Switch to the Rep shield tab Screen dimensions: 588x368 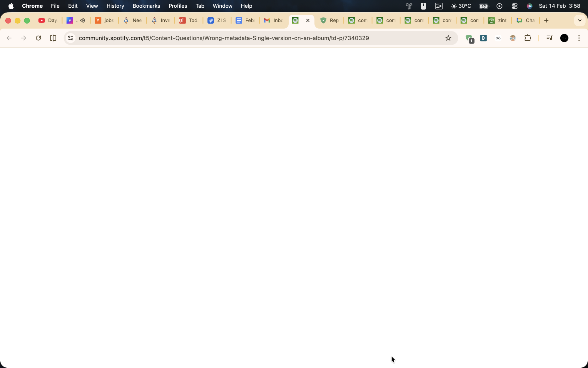330,20
